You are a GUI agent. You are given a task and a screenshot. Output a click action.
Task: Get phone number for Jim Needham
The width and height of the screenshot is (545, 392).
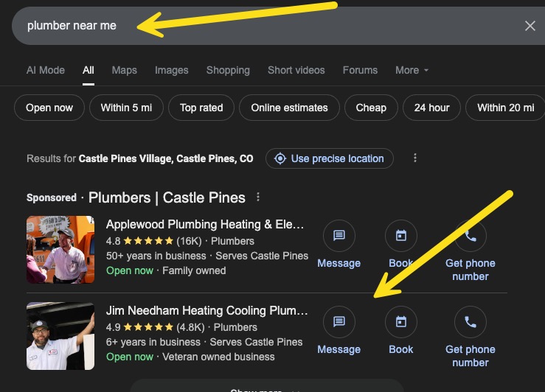[471, 322]
